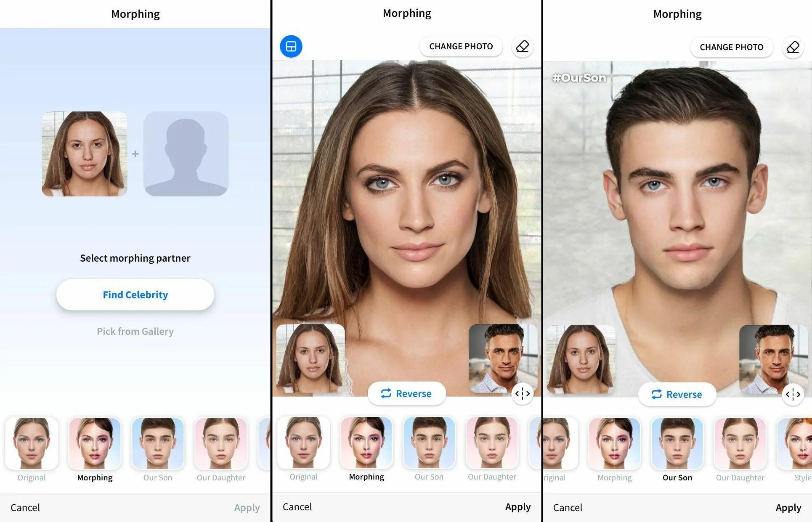This screenshot has height=522, width=812.
Task: Click the eraser/clear icon right panel
Action: click(793, 46)
